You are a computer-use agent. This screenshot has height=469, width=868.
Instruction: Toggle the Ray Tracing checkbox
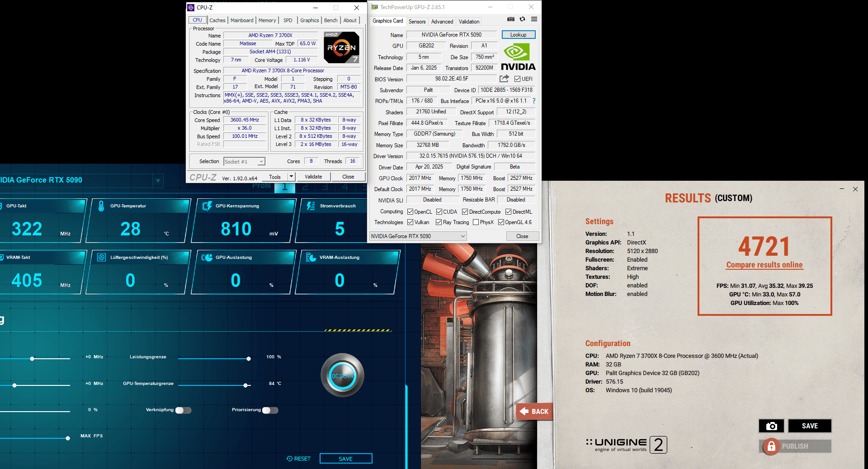click(439, 222)
